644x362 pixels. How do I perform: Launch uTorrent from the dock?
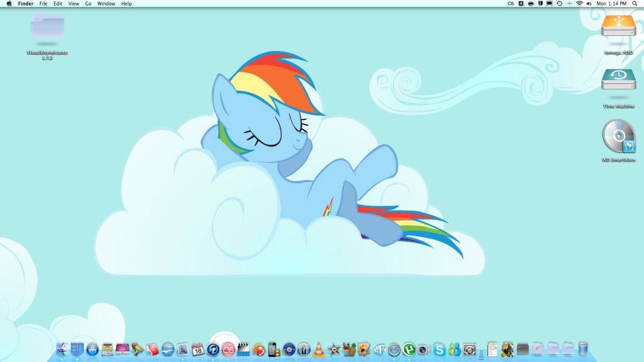(409, 349)
